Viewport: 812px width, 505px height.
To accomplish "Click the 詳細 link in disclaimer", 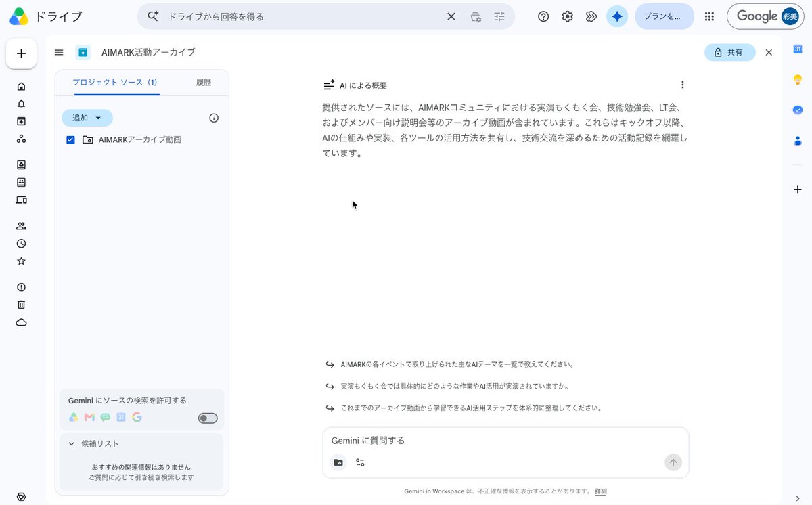I will (601, 491).
